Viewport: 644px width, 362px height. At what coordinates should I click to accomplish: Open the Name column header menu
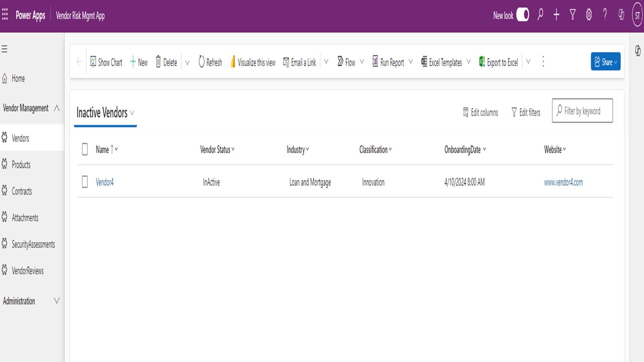pos(107,149)
